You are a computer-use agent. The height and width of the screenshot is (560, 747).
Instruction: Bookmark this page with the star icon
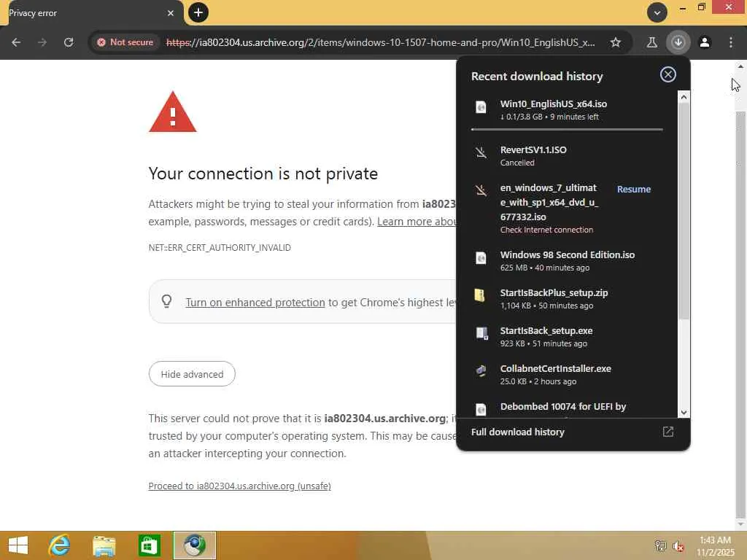pos(616,42)
